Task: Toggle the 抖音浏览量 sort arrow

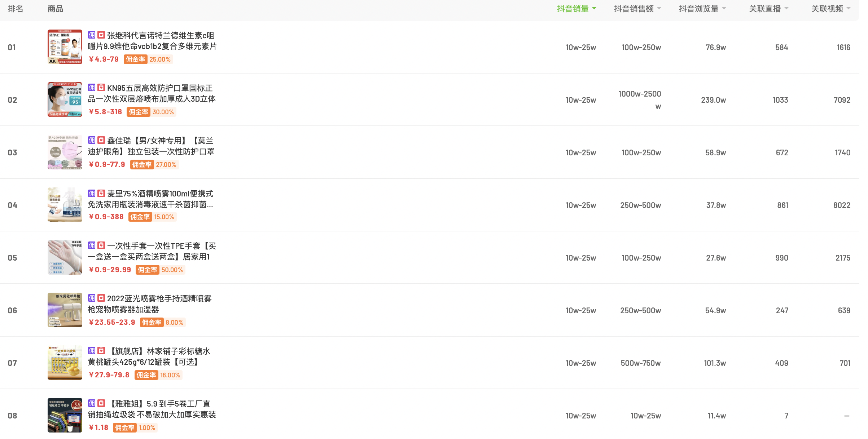Action: pos(724,9)
